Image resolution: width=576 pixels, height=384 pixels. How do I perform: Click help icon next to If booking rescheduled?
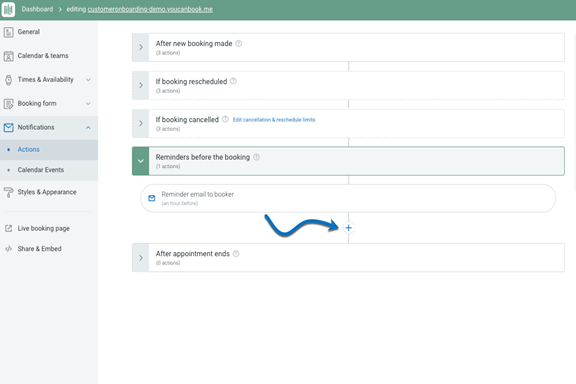pos(233,81)
